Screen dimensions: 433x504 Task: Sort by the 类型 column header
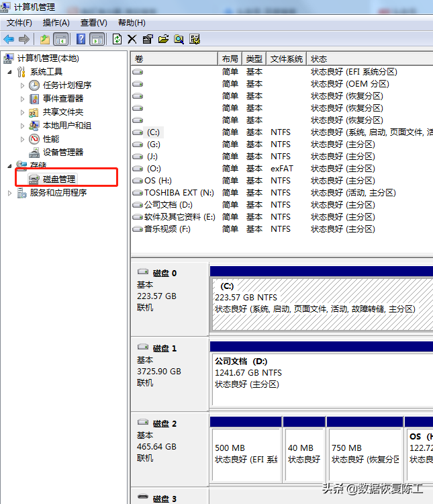click(x=254, y=59)
